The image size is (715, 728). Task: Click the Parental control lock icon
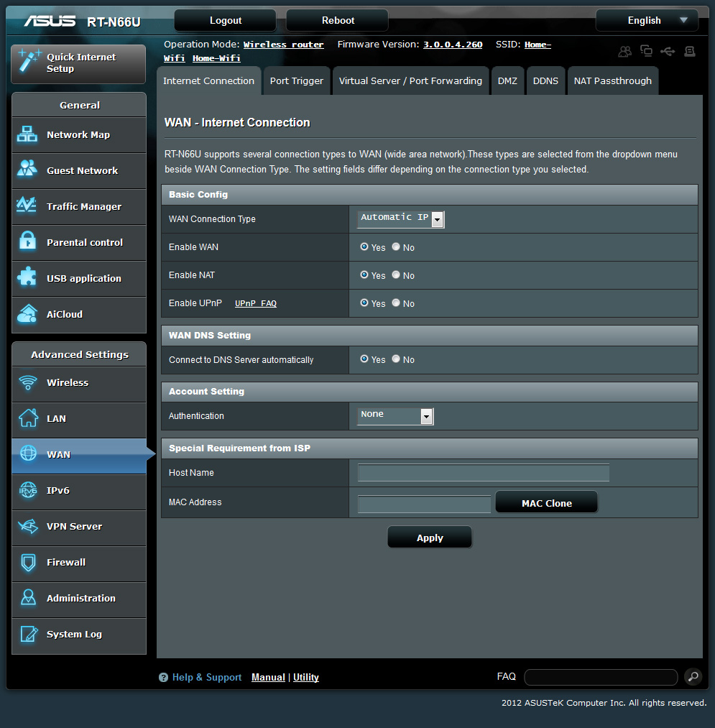click(27, 241)
